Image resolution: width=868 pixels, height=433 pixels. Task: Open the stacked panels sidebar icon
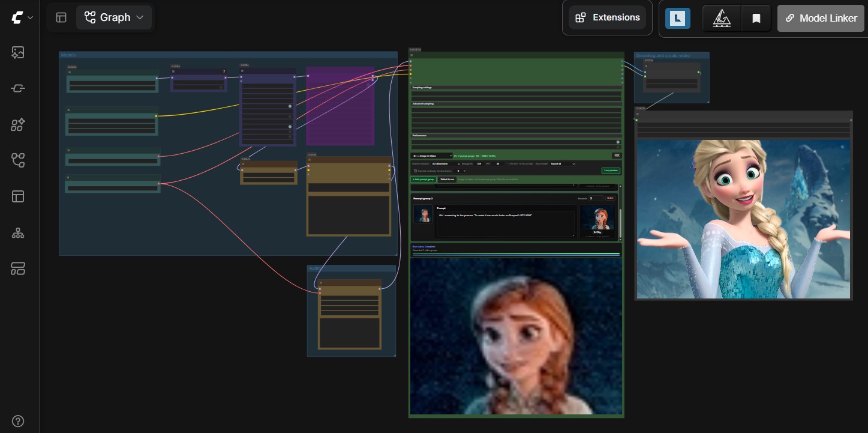tap(18, 268)
